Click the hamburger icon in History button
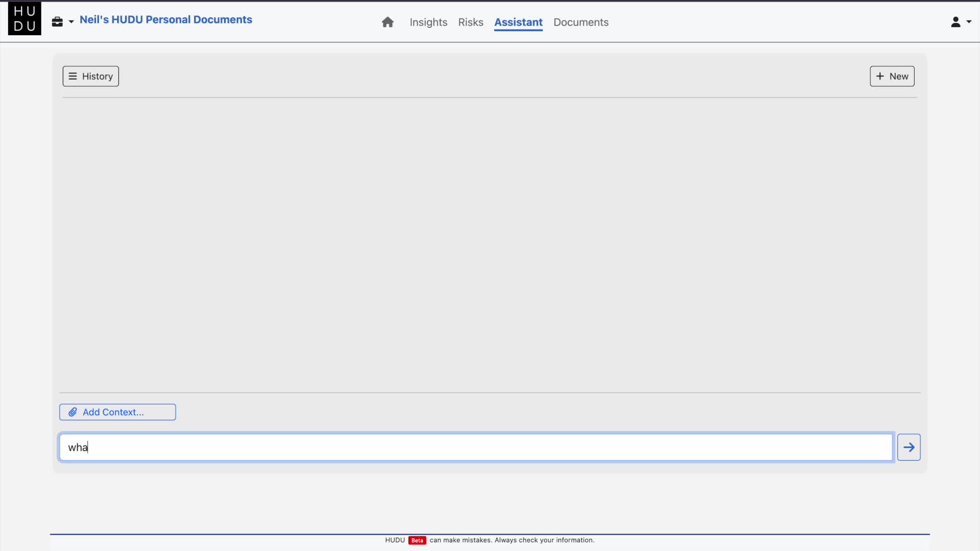This screenshot has height=551, width=980. [73, 76]
